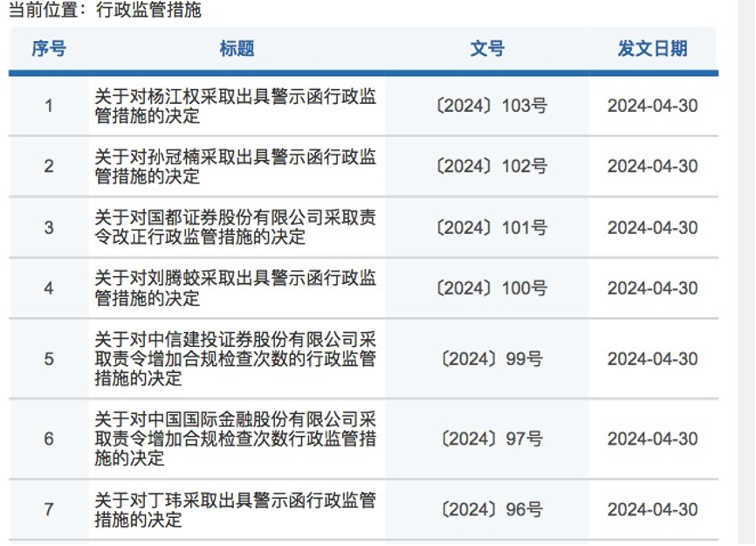The height and width of the screenshot is (546, 756).
Task: Click the date in the 97号 row
Action: (x=652, y=439)
